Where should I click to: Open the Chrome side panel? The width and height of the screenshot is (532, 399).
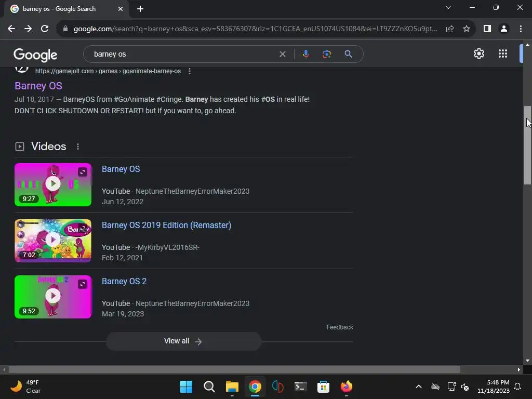(x=487, y=29)
